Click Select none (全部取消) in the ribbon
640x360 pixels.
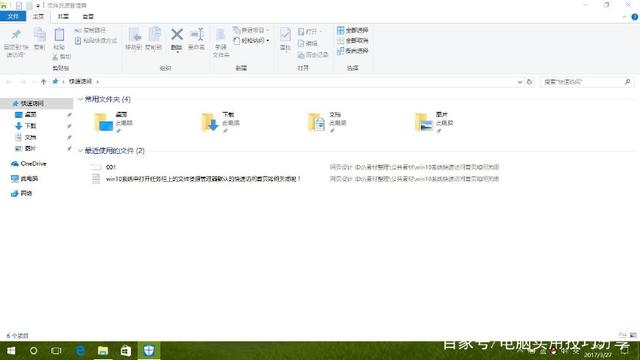[x=353, y=40]
